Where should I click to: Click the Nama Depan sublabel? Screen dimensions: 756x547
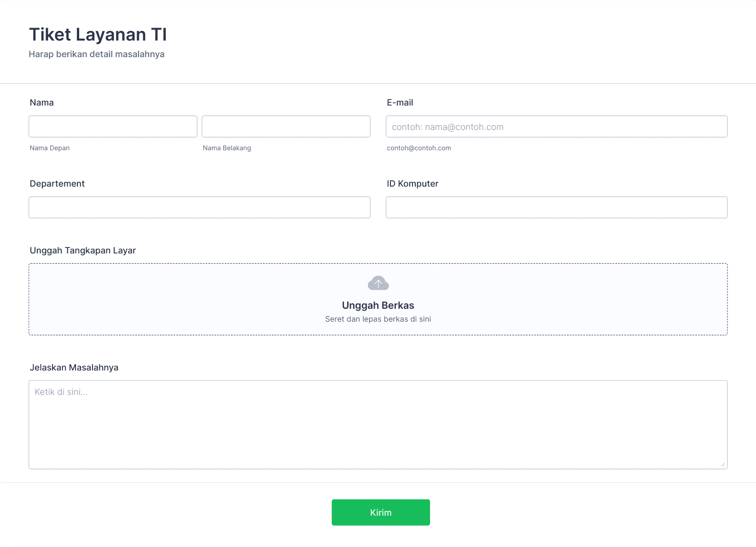point(50,148)
